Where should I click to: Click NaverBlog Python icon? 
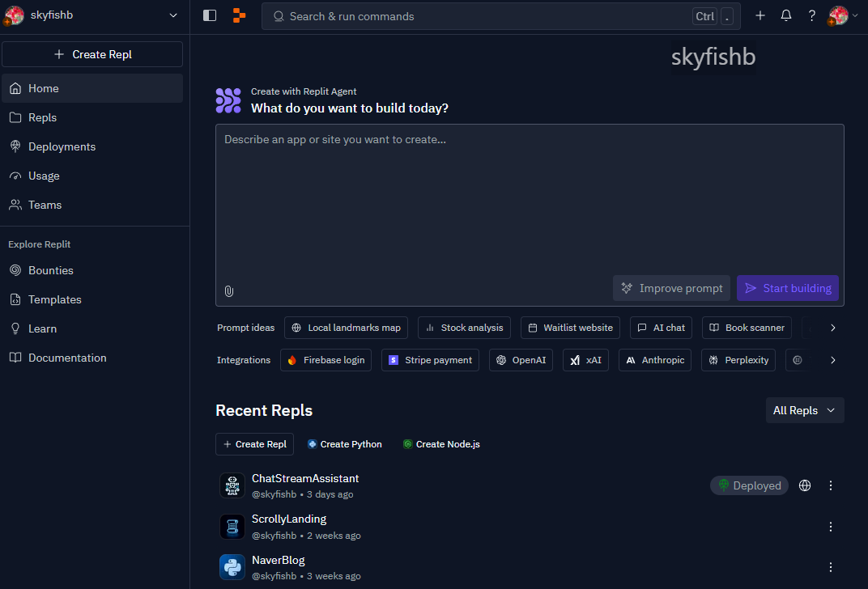(232, 567)
